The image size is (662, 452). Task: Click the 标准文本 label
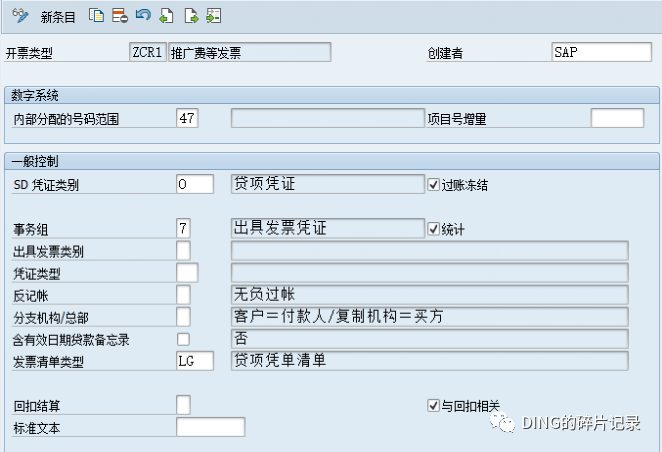tap(37, 428)
